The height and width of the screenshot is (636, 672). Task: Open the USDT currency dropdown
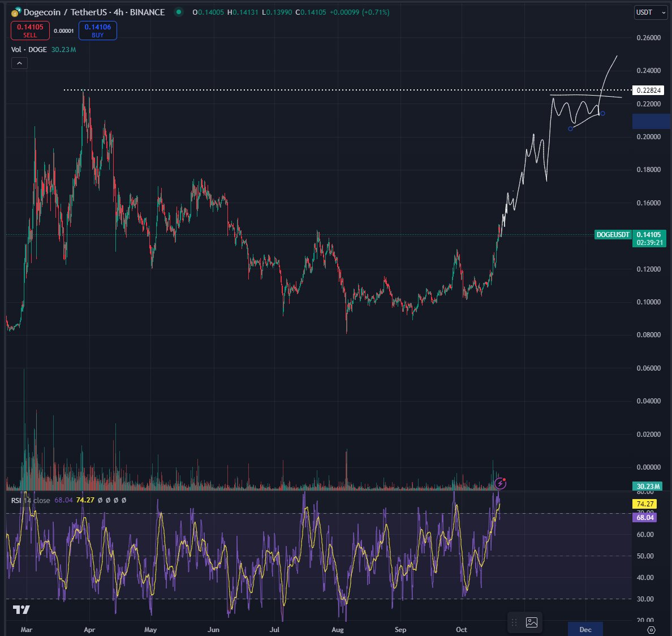(651, 12)
